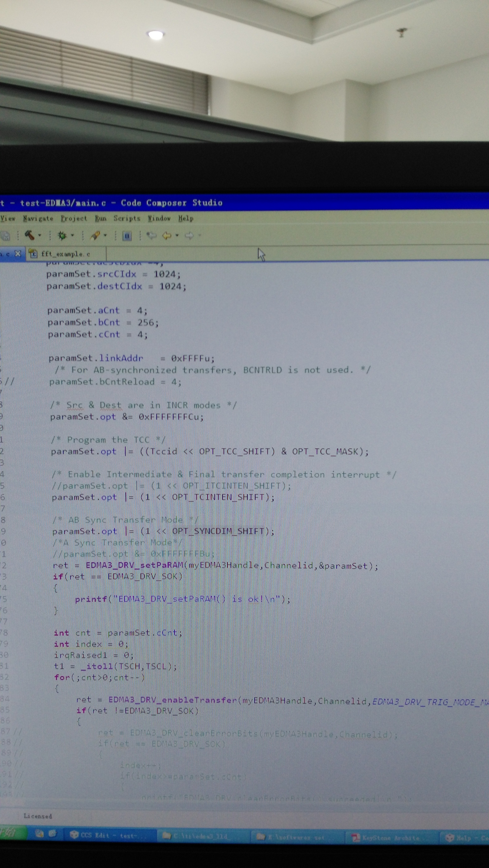Open the Back history dropdown arrow

(x=177, y=235)
